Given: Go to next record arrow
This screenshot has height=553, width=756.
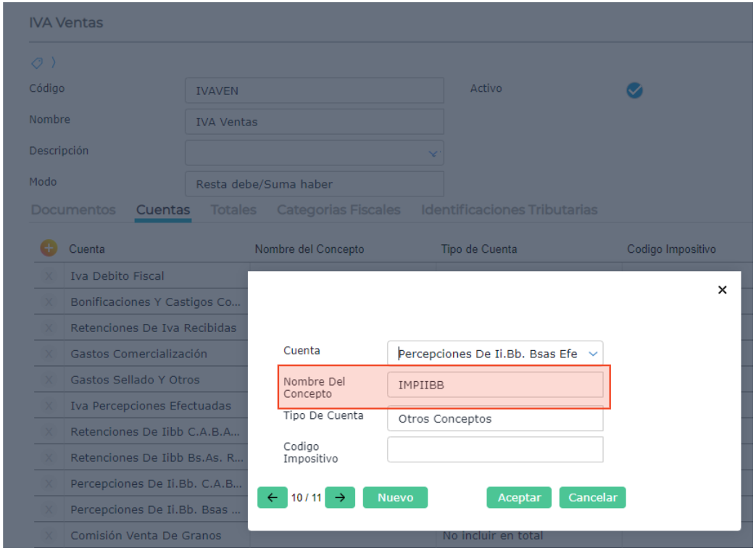Looking at the screenshot, I should click(x=340, y=498).
